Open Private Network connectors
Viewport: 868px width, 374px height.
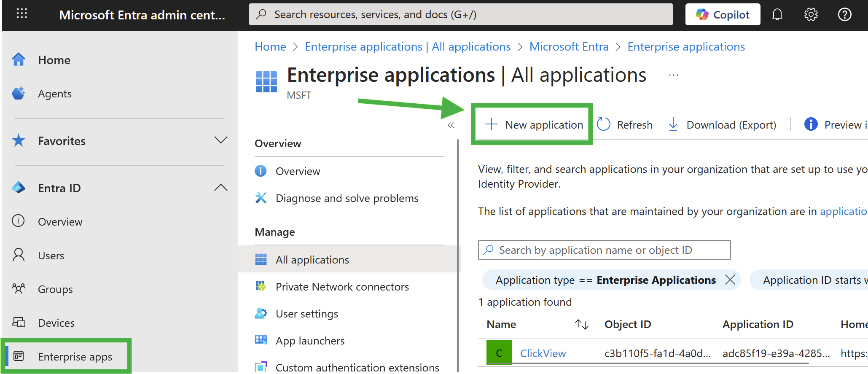[x=342, y=287]
